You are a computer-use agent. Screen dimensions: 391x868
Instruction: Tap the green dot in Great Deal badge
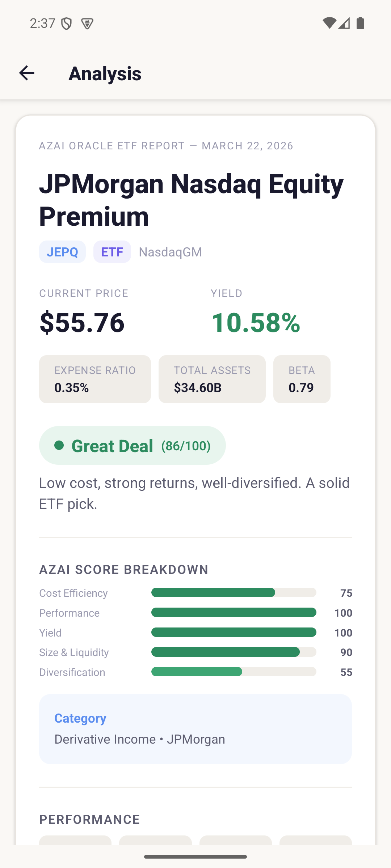click(60, 446)
